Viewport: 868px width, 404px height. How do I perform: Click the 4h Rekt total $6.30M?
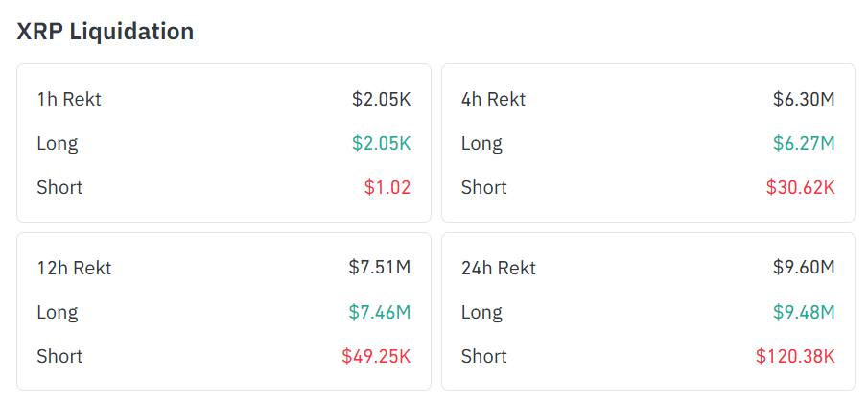pyautogui.click(x=804, y=99)
